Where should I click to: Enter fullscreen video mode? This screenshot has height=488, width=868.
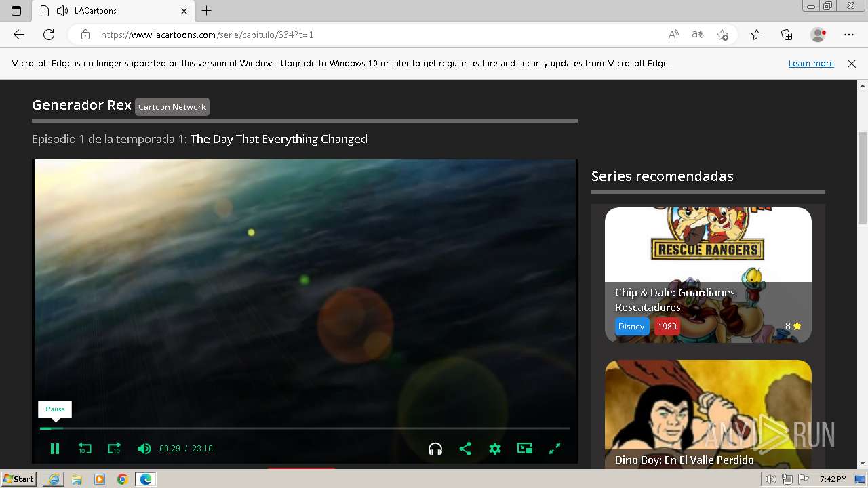click(x=555, y=449)
